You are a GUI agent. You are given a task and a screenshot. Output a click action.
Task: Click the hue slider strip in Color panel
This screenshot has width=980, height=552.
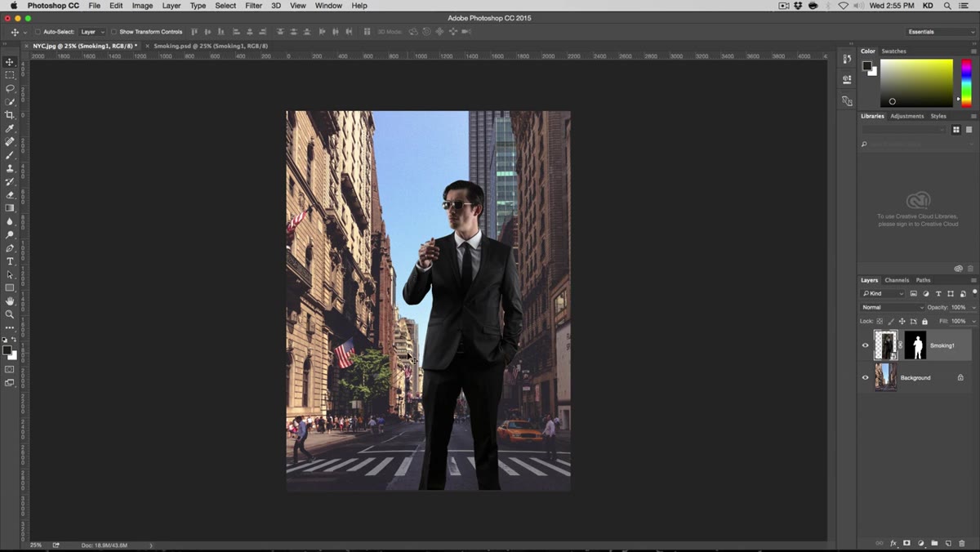click(x=965, y=82)
